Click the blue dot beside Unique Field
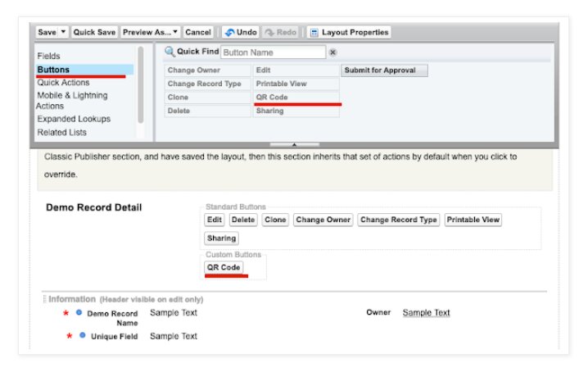The height and width of the screenshot is (377, 588). tap(83, 336)
